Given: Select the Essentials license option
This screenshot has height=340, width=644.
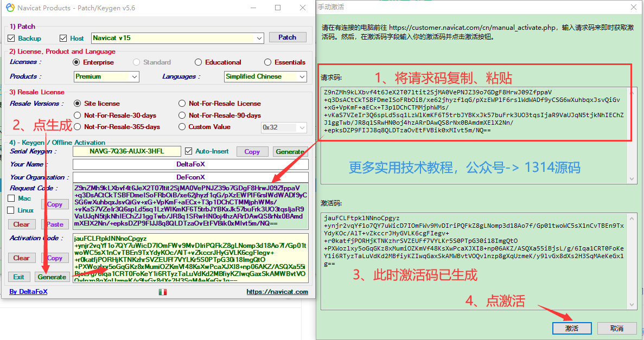Looking at the screenshot, I should click(268, 62).
